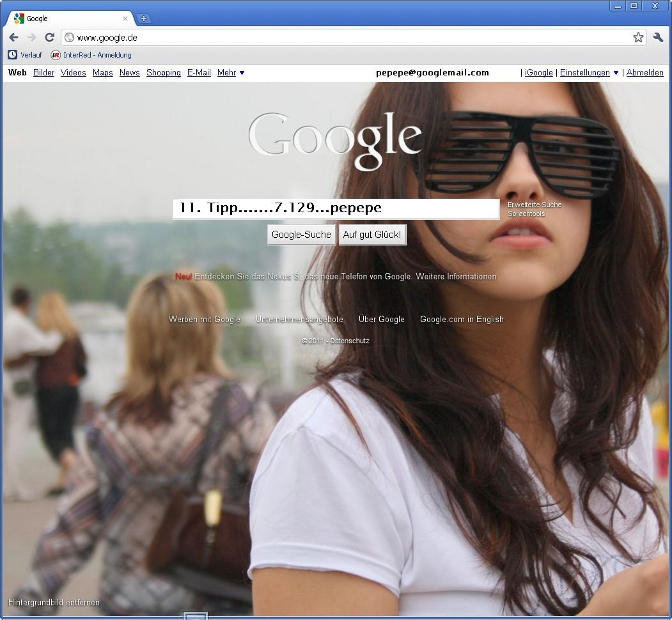Sign out via Abmelden
This screenshot has height=620, width=672.
pos(645,72)
